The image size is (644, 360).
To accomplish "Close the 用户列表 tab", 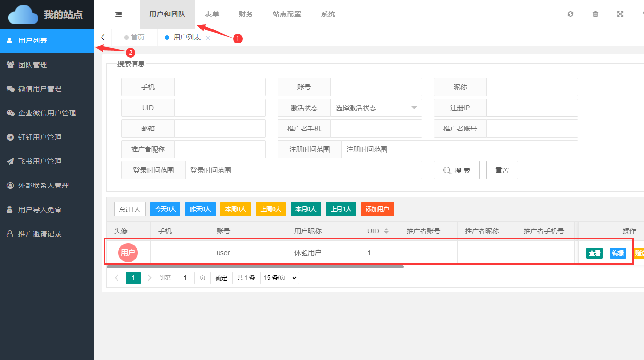I will (x=208, y=38).
